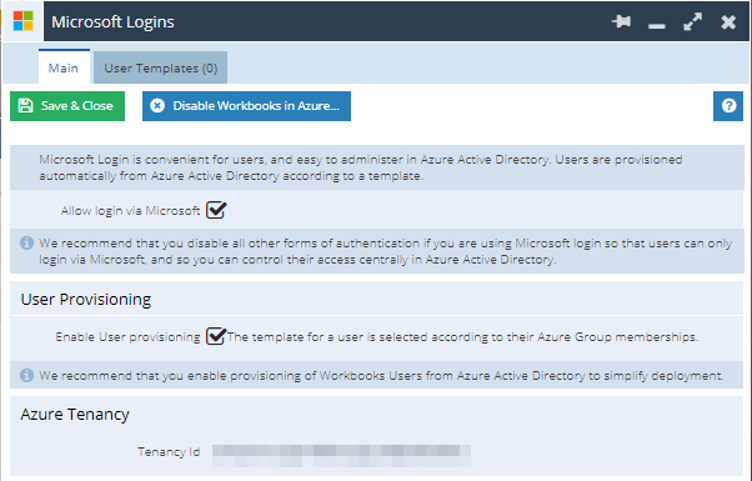
Task: Open help via the question mark button
Action: 728,106
